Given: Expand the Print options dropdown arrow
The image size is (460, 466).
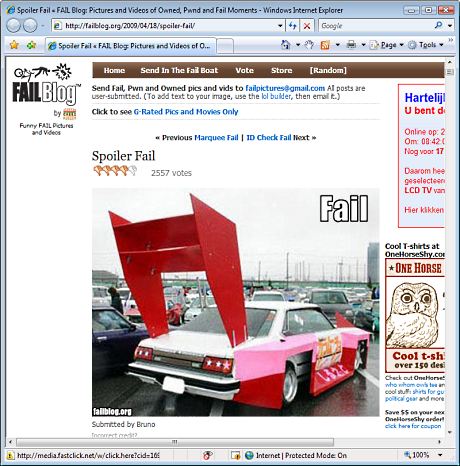Looking at the screenshot, I should [x=363, y=45].
